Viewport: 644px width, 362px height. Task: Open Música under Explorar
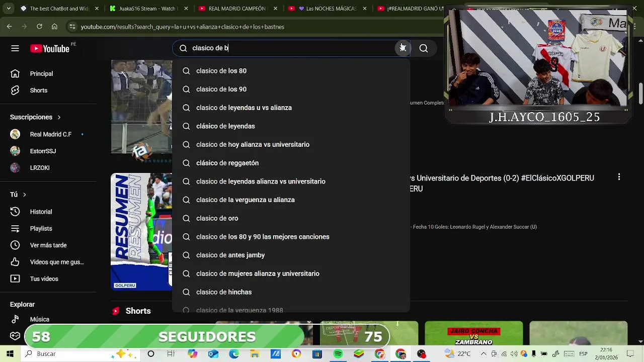[39, 319]
